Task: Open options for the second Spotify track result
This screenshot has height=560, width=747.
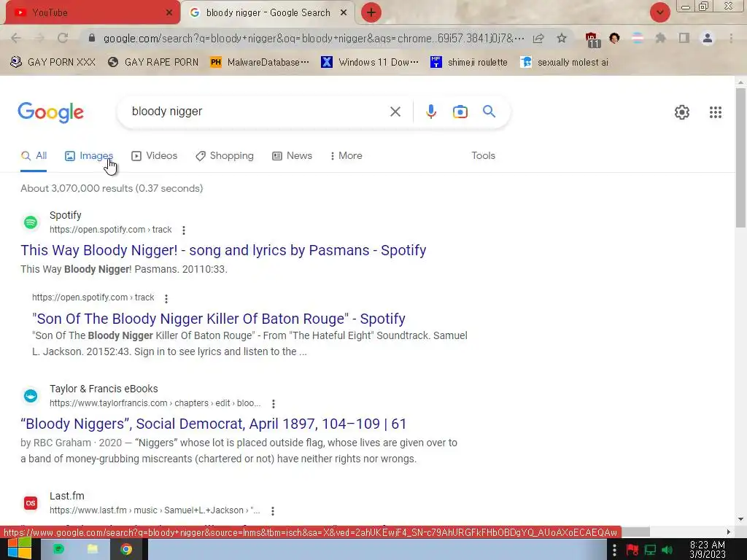Action: [166, 298]
